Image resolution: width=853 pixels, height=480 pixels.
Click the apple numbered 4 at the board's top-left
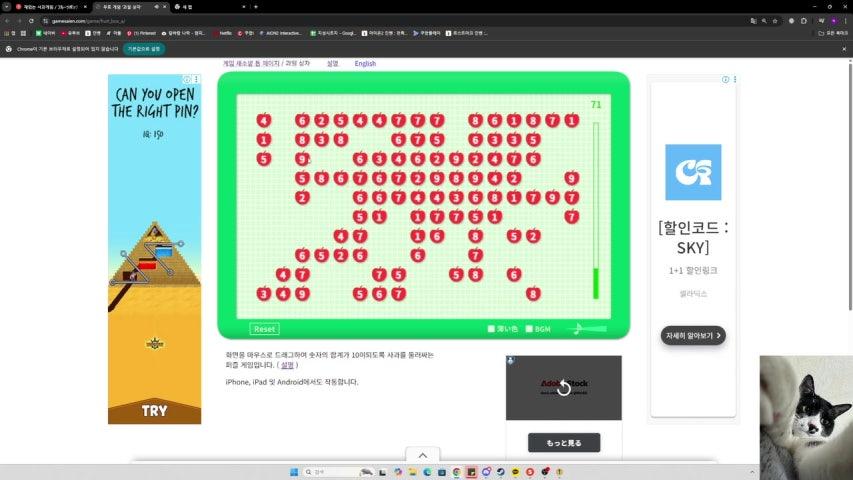coord(264,120)
